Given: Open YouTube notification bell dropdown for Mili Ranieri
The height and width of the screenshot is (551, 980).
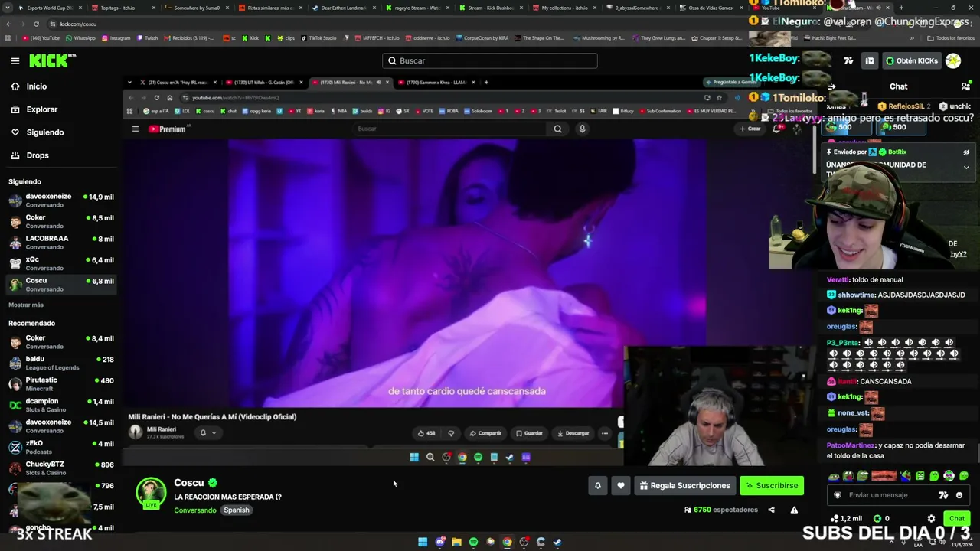Looking at the screenshot, I should [x=207, y=433].
